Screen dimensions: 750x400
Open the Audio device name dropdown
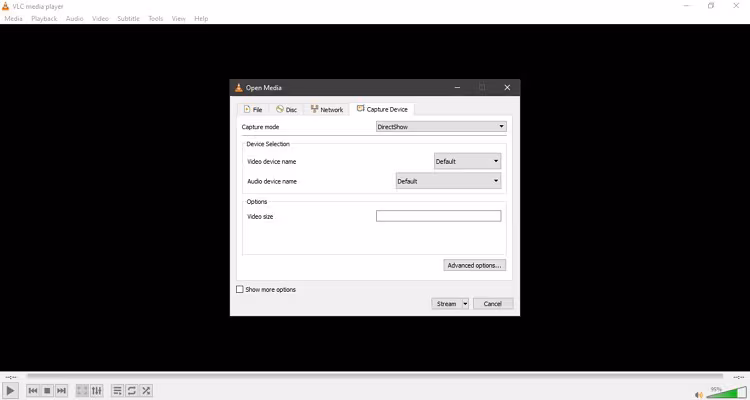tap(449, 181)
